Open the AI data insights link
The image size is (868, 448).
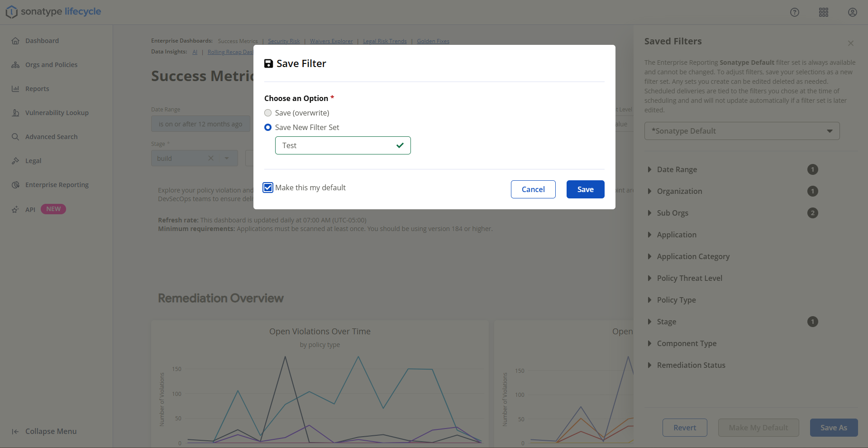[x=195, y=52]
